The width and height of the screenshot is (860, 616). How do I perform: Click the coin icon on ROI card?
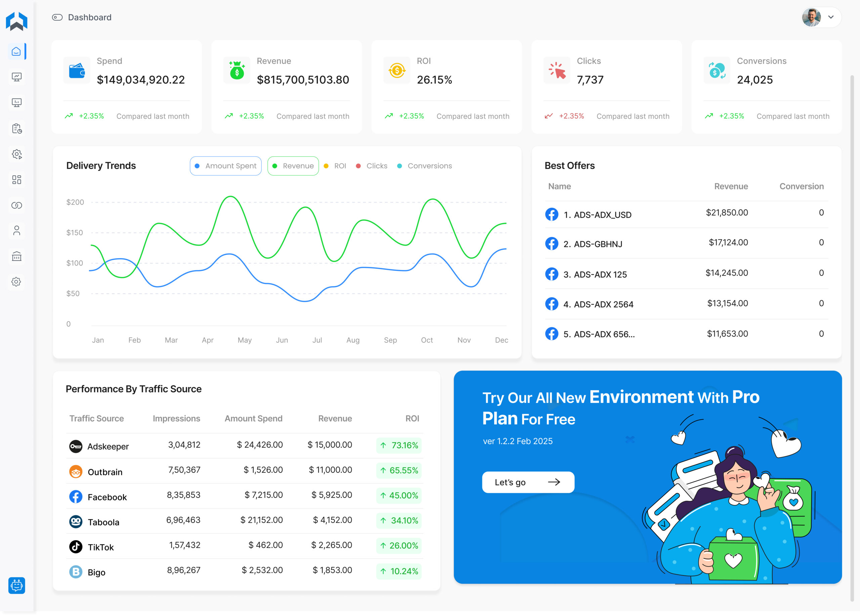(397, 70)
